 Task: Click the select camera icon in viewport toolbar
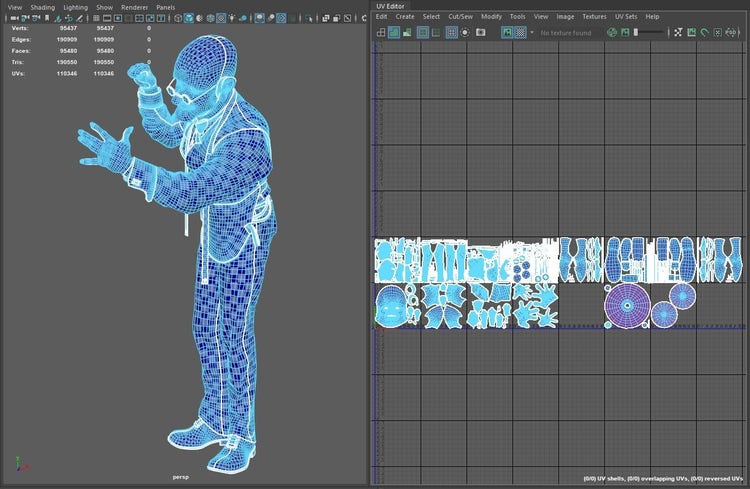click(x=12, y=18)
